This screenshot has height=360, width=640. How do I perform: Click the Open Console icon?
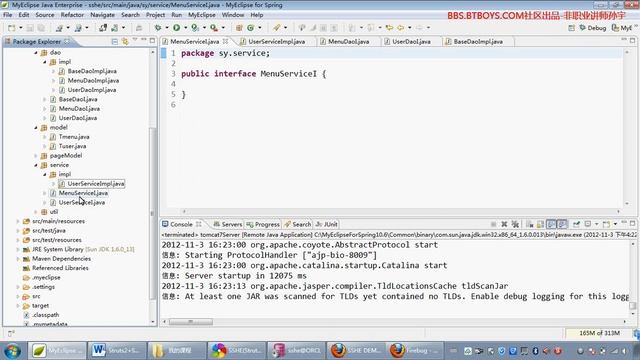pyautogui.click(x=607, y=224)
